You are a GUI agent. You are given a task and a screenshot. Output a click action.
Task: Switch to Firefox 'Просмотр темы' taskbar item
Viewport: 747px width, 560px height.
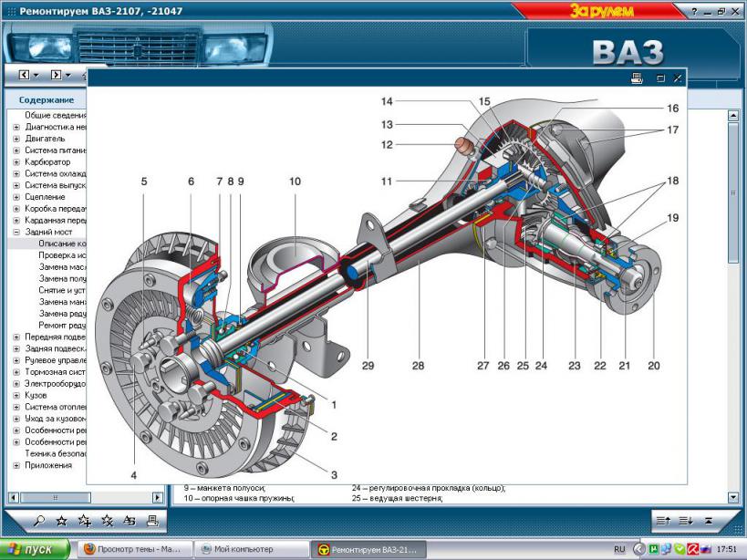click(135, 550)
